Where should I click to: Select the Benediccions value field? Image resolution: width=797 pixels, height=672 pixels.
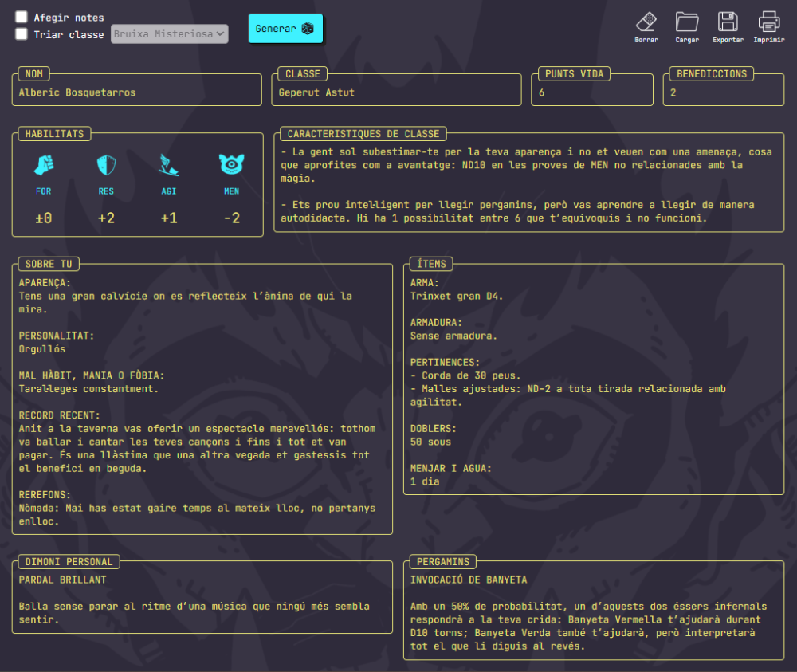pyautogui.click(x=724, y=92)
